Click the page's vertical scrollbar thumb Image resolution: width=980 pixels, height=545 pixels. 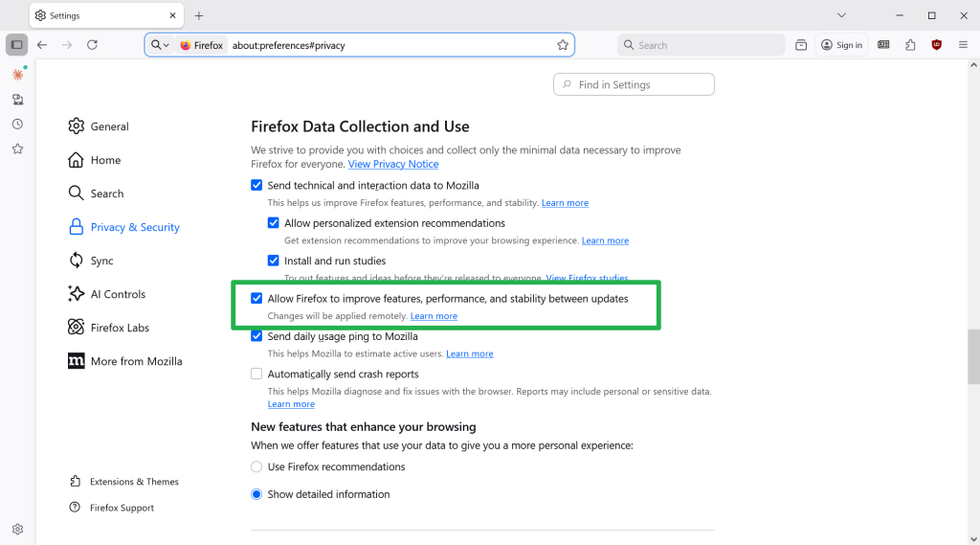[973, 356]
